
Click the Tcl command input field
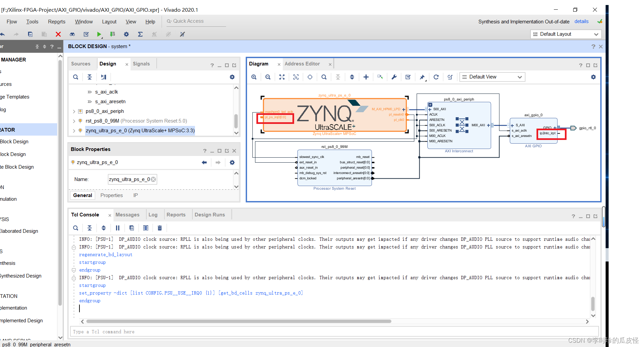click(x=334, y=332)
